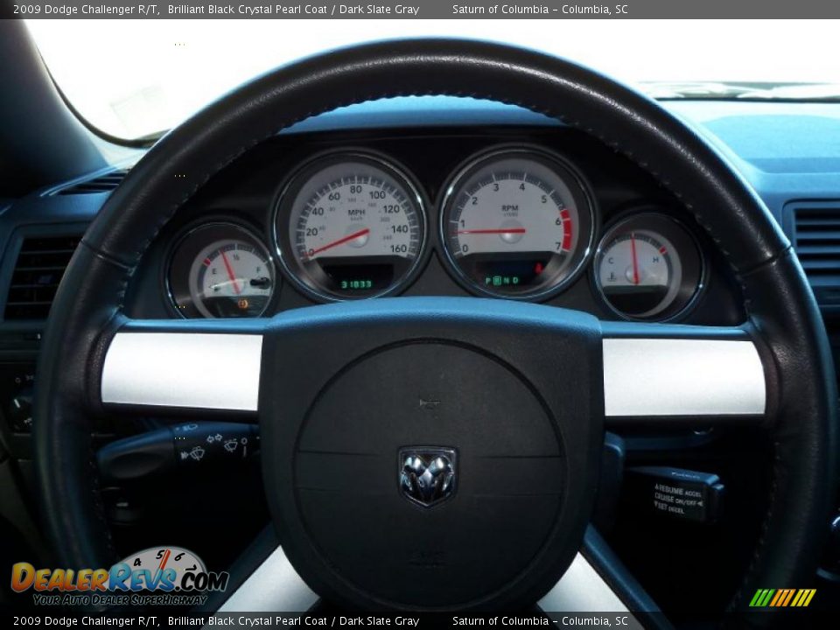This screenshot has height=630, width=840.
Task: Click 'Brilliant Black Crystal Pearl Coat' in the bottom caption
Action: (247, 621)
